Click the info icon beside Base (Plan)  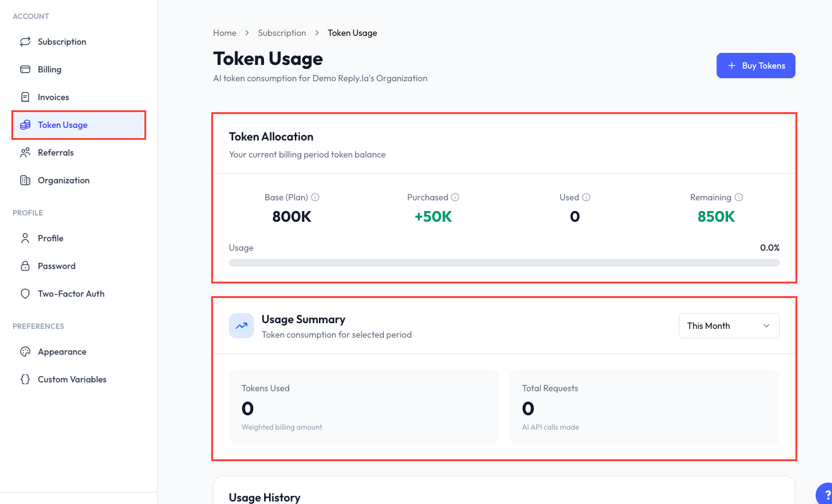tap(315, 197)
